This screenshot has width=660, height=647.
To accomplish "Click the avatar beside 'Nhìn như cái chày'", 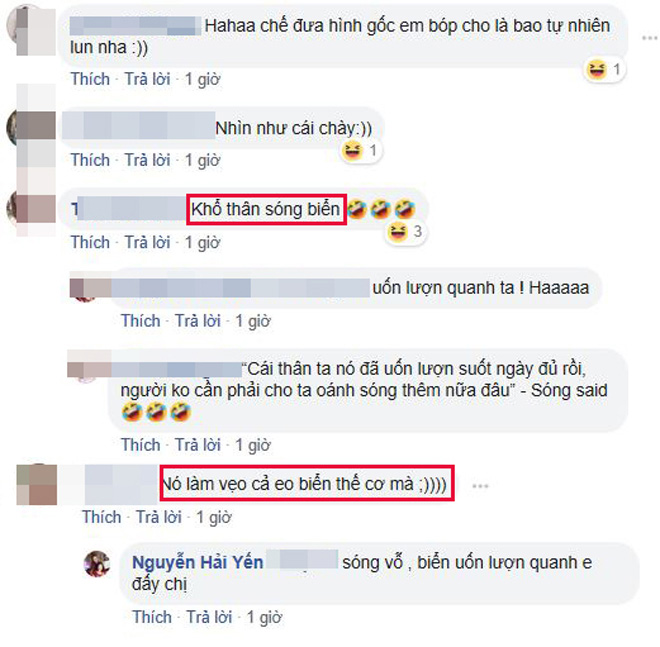I will coord(32,126).
